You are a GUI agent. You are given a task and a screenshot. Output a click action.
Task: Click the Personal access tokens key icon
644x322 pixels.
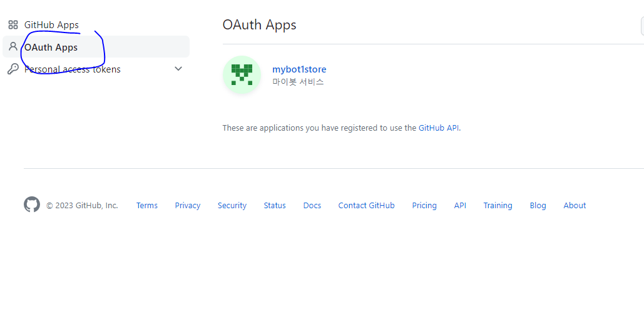point(13,69)
